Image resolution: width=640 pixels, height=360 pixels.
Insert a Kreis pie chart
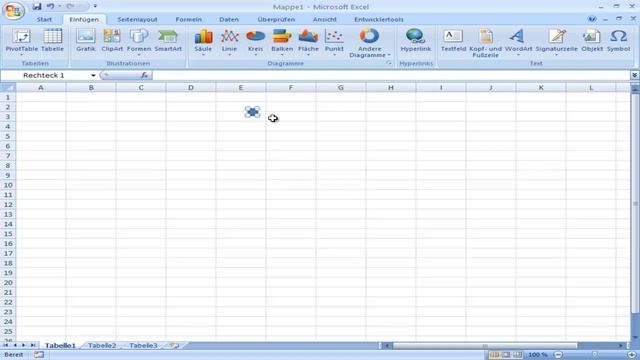[x=256, y=41]
